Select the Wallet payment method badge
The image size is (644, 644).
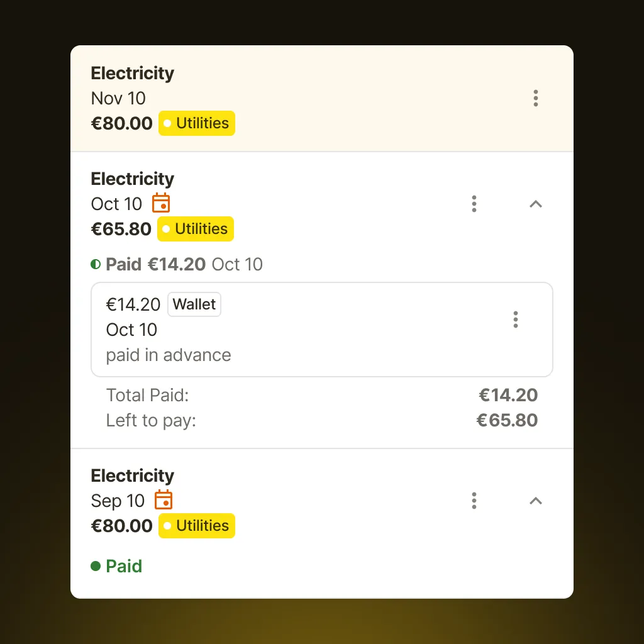coord(194,304)
